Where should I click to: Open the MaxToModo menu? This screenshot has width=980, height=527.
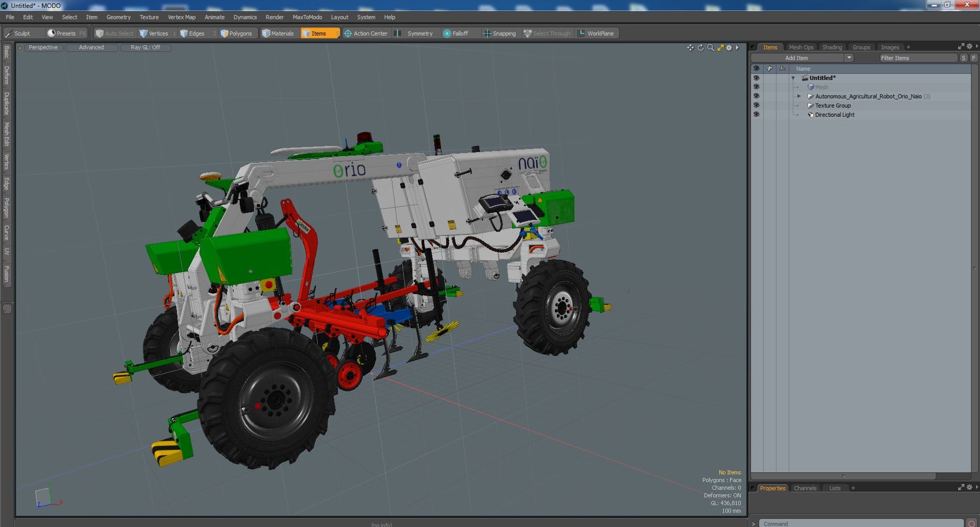(x=307, y=17)
